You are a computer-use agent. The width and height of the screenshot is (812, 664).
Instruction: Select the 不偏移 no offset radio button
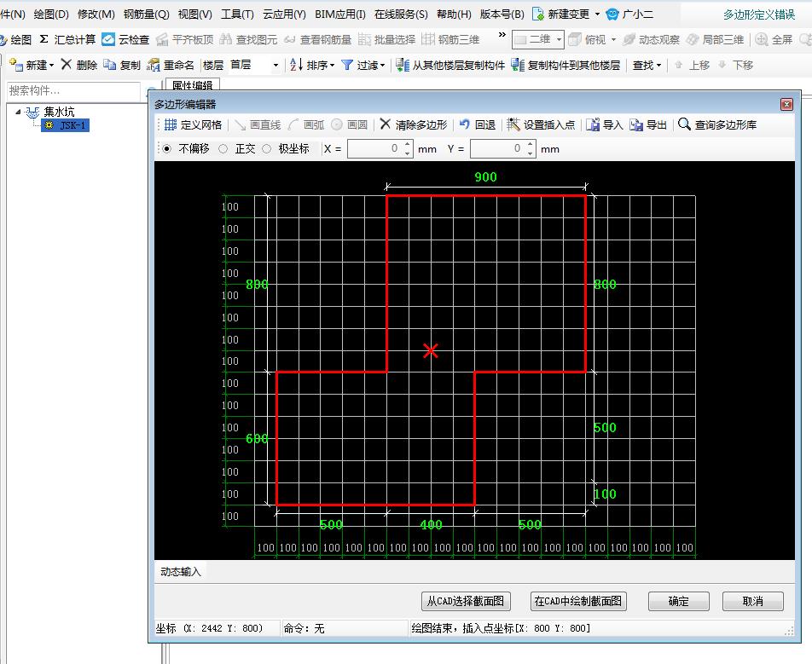(x=167, y=148)
